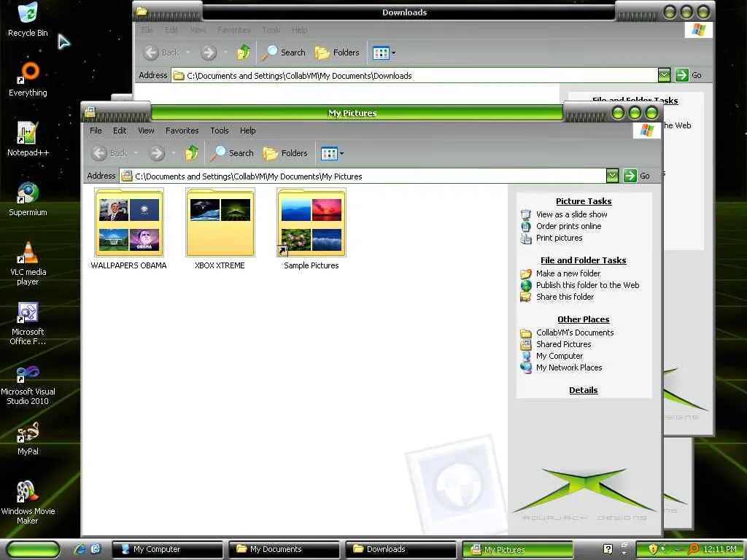Image resolution: width=747 pixels, height=560 pixels.
Task: Click the Go button in My Pictures
Action: point(637,176)
